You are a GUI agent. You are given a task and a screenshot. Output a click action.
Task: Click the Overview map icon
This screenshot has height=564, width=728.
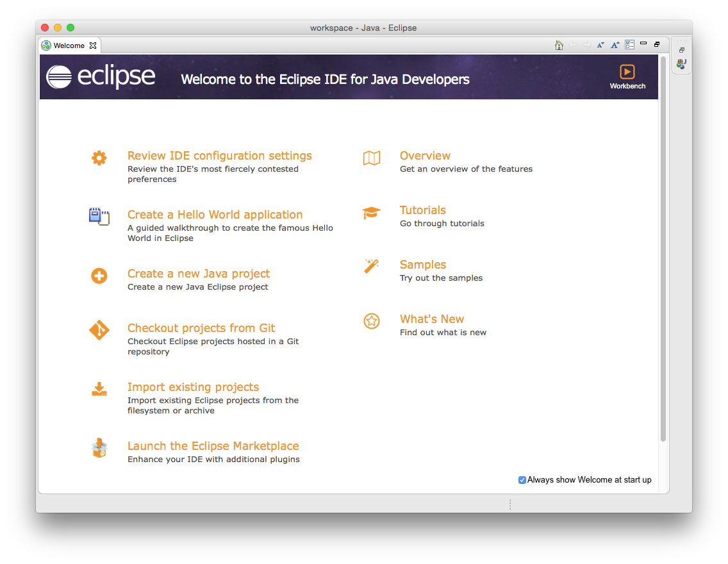click(x=372, y=158)
